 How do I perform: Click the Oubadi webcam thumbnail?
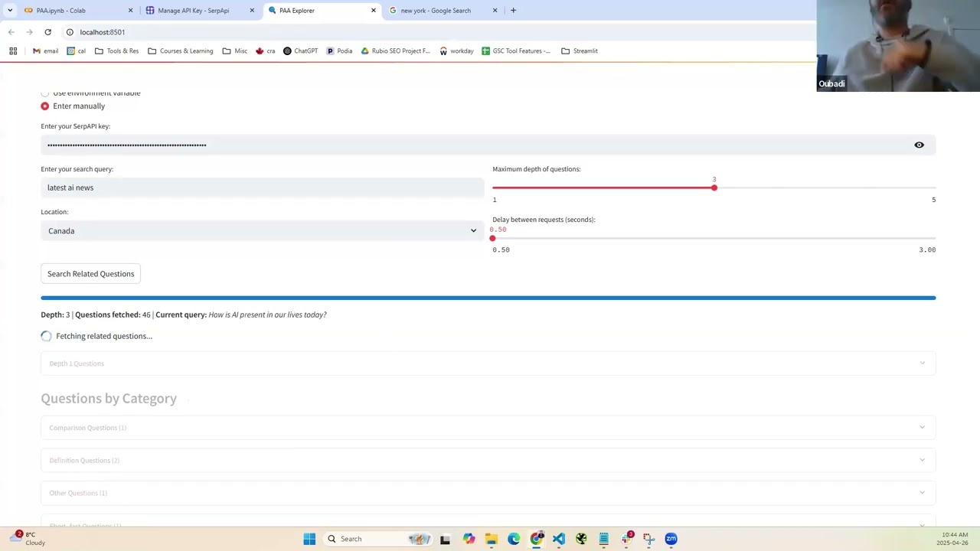point(898,46)
